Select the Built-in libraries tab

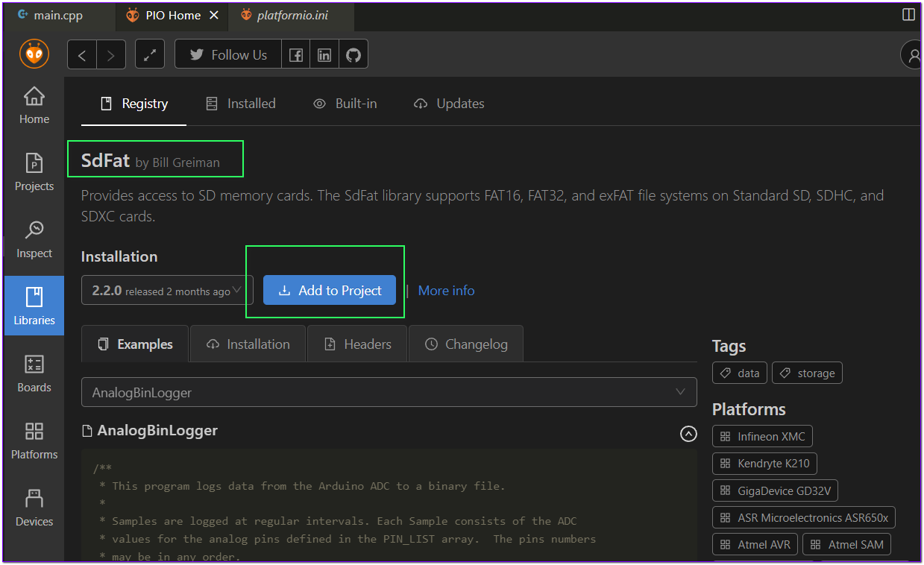(345, 104)
